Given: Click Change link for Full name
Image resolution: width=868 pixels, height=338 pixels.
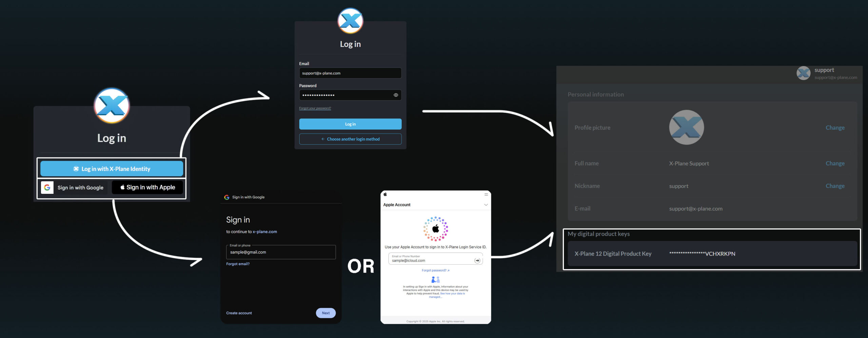Looking at the screenshot, I should (x=835, y=163).
